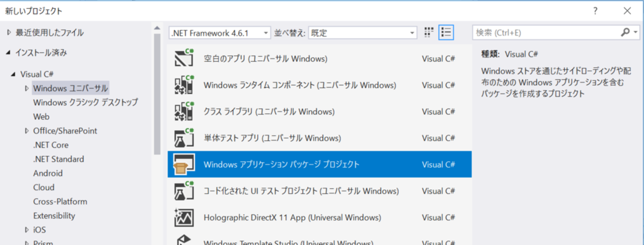Click the Windows Runtime Component (ランタイム コンポーネント) template icon

(184, 85)
